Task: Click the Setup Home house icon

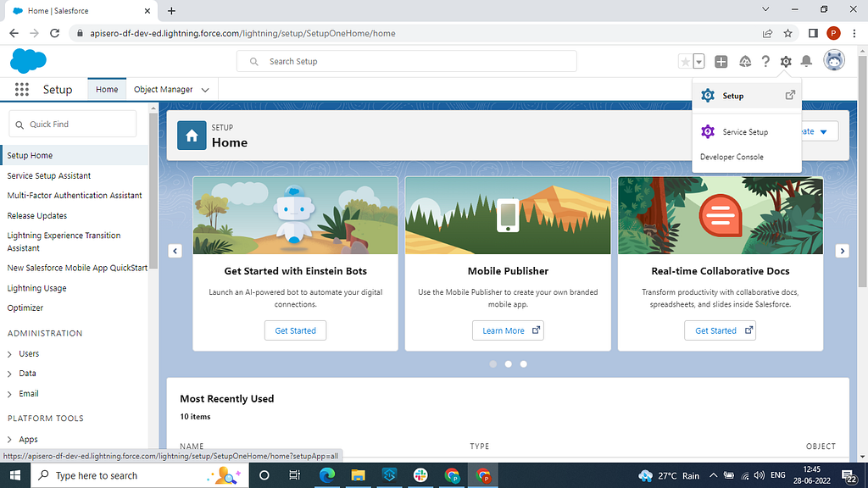Action: [x=192, y=136]
